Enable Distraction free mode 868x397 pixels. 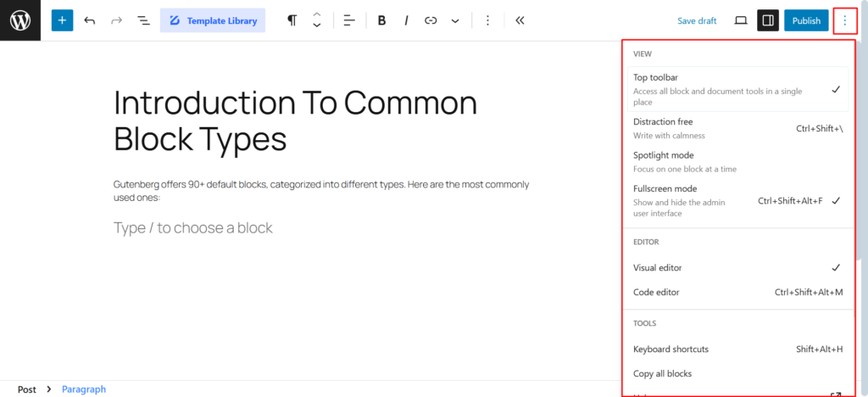tap(738, 128)
